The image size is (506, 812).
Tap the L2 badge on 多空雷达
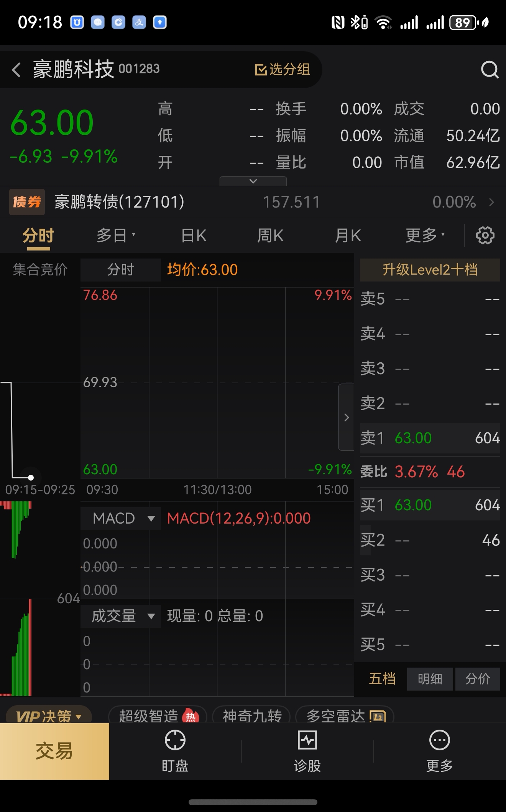point(378,717)
